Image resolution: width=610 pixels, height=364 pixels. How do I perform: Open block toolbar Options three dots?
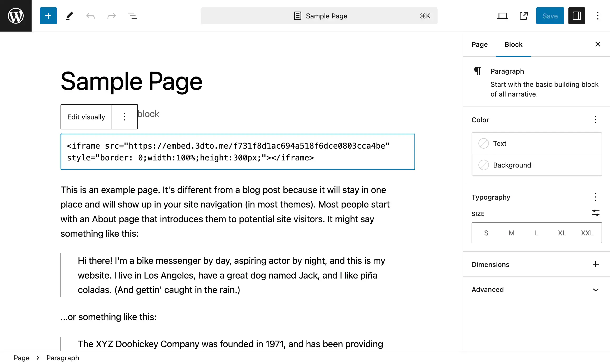coord(125,117)
